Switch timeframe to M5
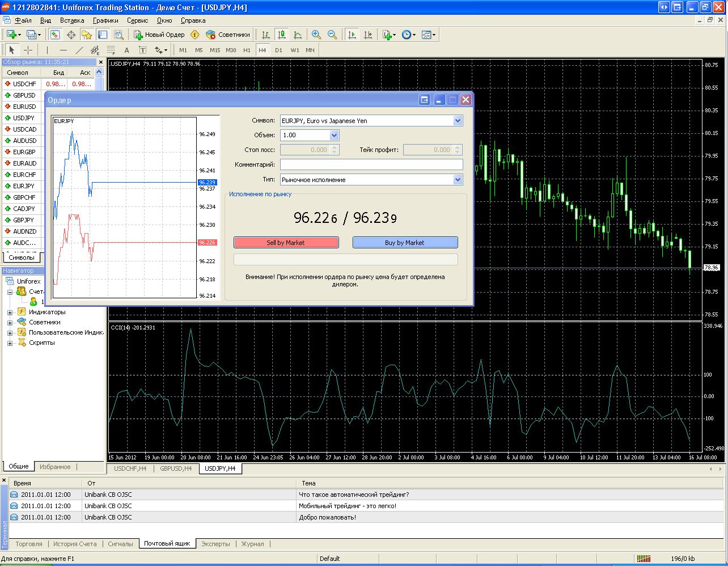 pyautogui.click(x=199, y=50)
